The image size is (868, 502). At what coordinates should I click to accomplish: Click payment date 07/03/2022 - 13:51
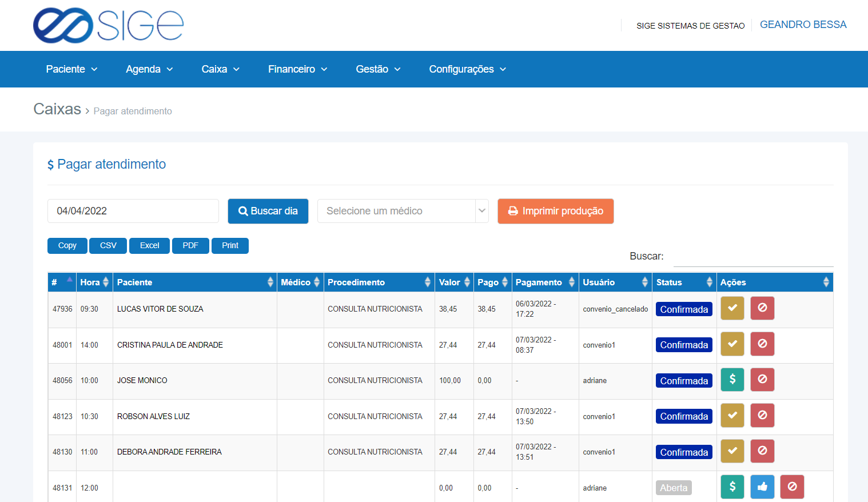(536, 452)
